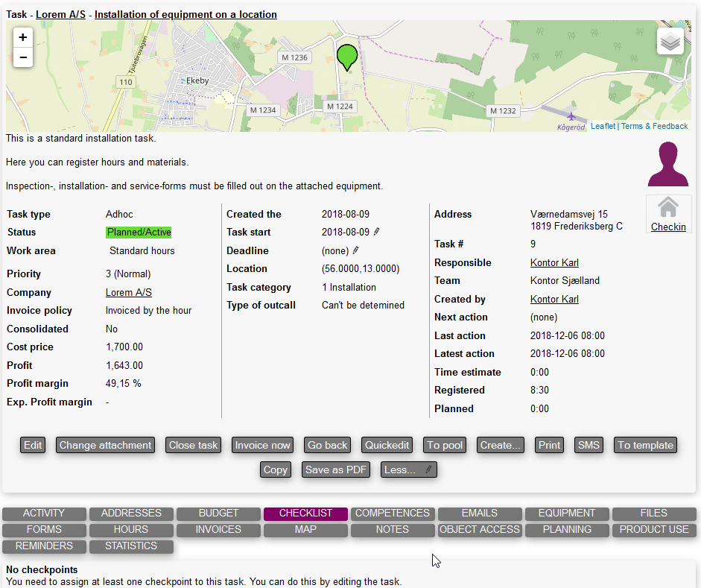
Task: Open the map layers selector
Action: (670, 42)
